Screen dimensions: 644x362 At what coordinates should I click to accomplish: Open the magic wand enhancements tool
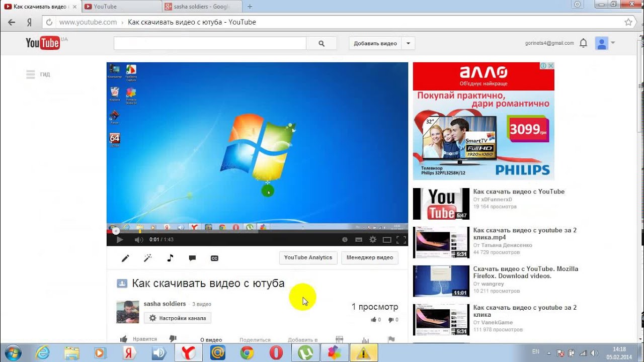[x=147, y=258]
